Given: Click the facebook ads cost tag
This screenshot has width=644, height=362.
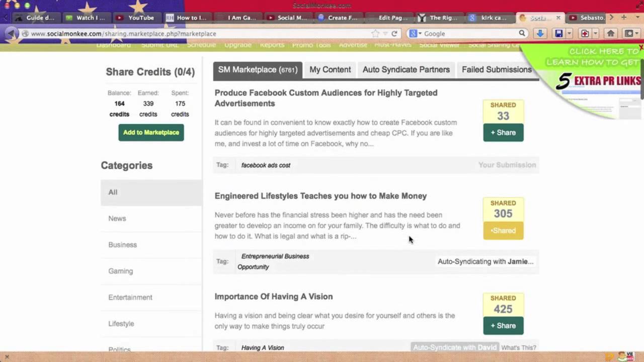Looking at the screenshot, I should (x=266, y=165).
